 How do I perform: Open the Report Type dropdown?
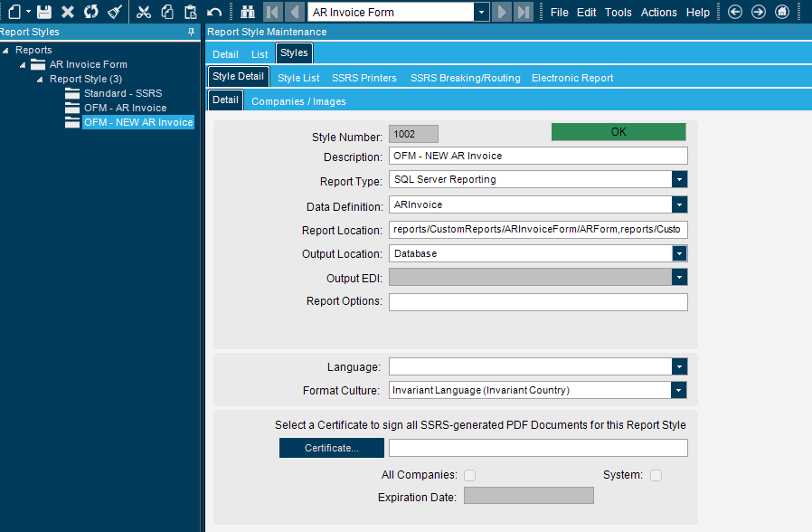[679, 180]
